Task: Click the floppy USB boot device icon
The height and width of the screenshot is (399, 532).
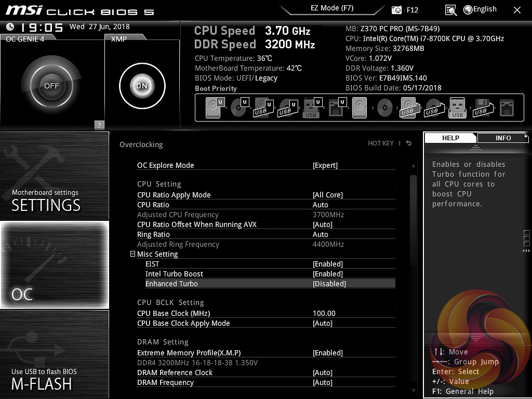Action: point(481,108)
